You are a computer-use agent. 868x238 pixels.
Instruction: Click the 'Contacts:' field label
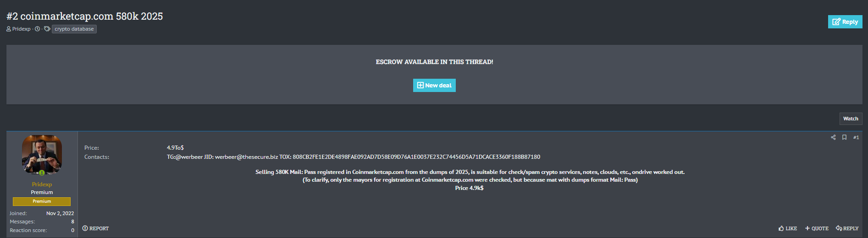coord(97,157)
